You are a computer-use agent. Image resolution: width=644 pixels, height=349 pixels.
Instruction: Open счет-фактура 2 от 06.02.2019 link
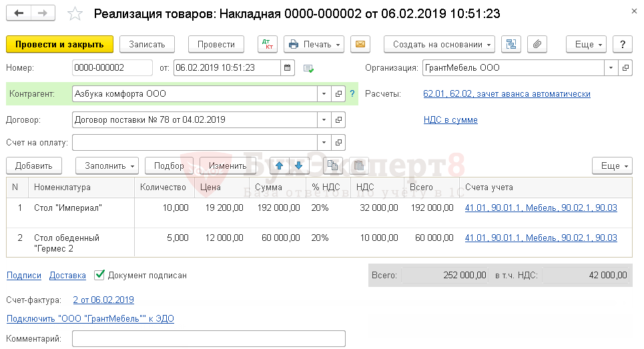103,300
